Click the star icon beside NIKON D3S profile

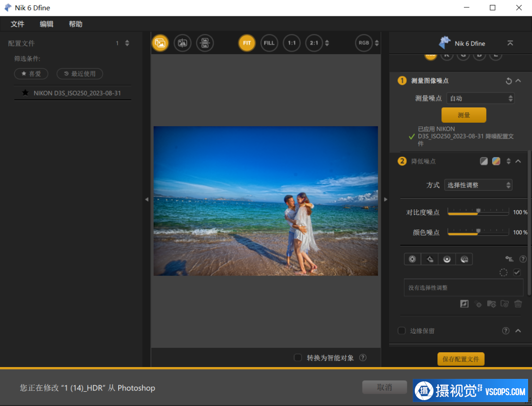(x=25, y=93)
